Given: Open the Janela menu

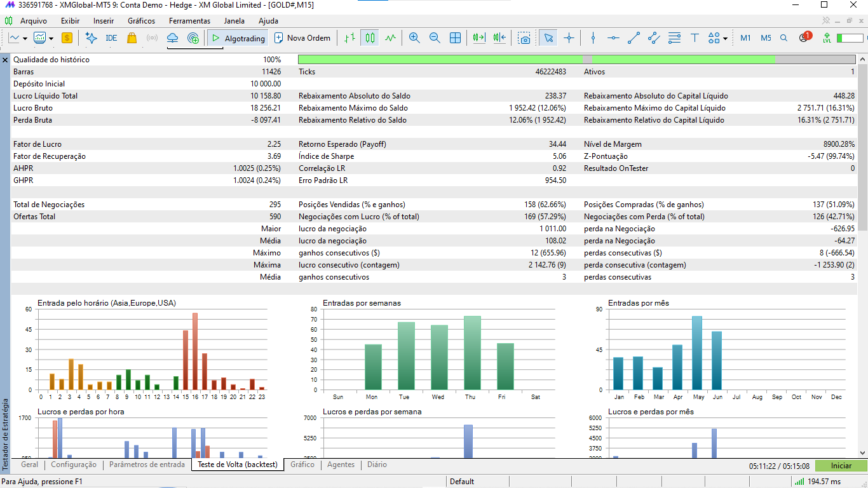Looking at the screenshot, I should (x=234, y=21).
